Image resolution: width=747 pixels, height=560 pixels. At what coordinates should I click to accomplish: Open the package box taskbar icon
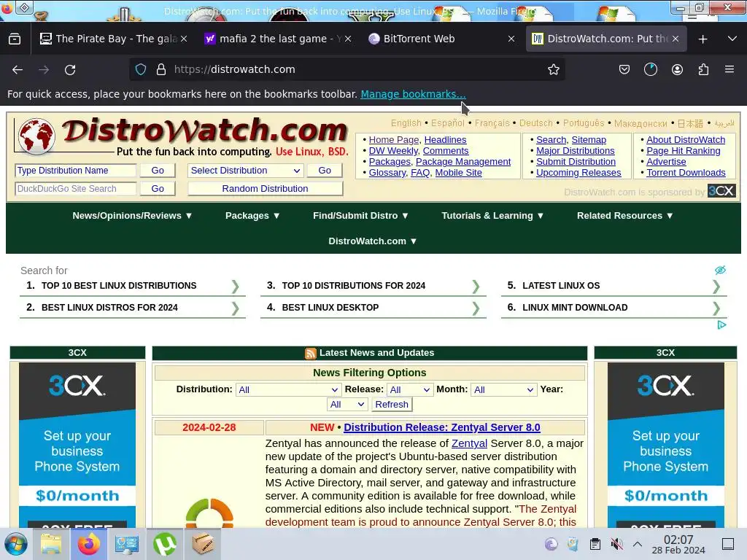click(203, 544)
